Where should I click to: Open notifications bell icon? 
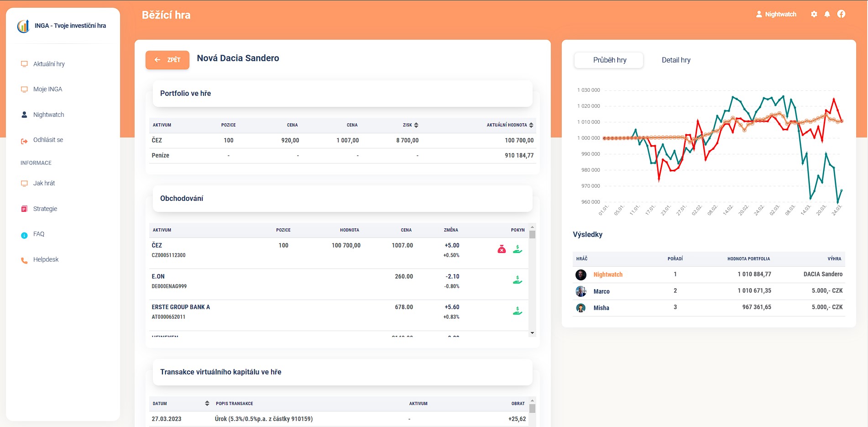point(827,14)
